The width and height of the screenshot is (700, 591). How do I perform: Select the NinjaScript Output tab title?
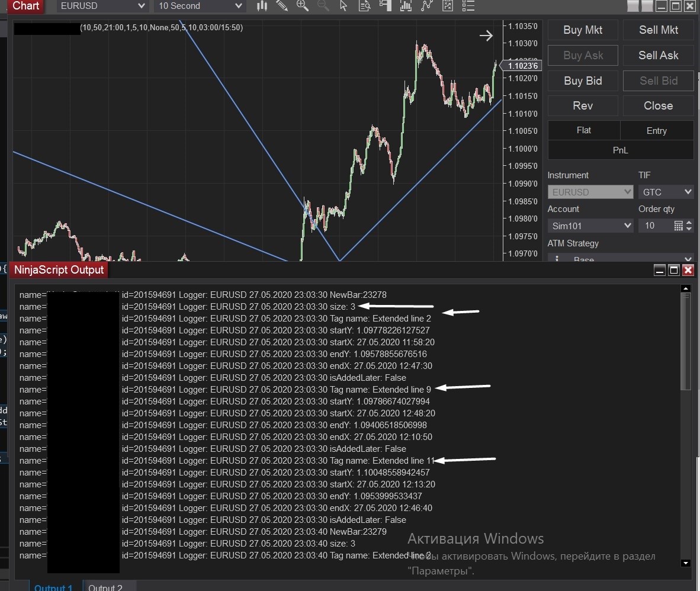coord(59,269)
